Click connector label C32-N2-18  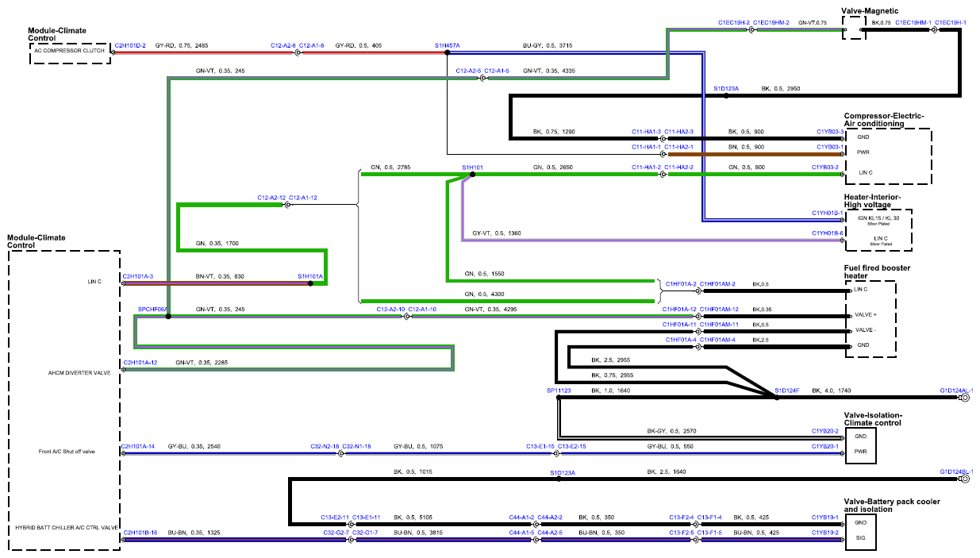click(325, 447)
